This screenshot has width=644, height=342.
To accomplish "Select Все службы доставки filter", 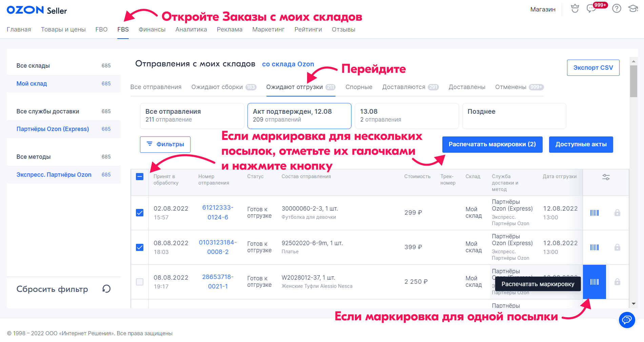I will 64,111.
